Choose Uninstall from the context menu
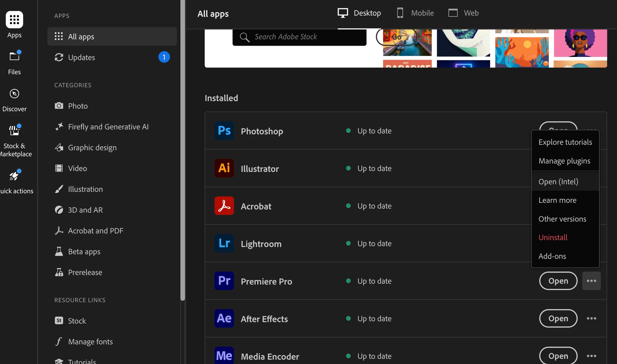 pos(553,237)
